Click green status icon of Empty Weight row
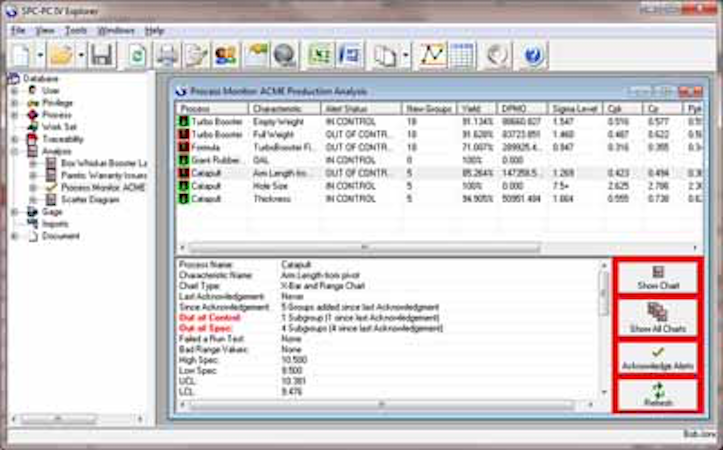 [x=184, y=122]
